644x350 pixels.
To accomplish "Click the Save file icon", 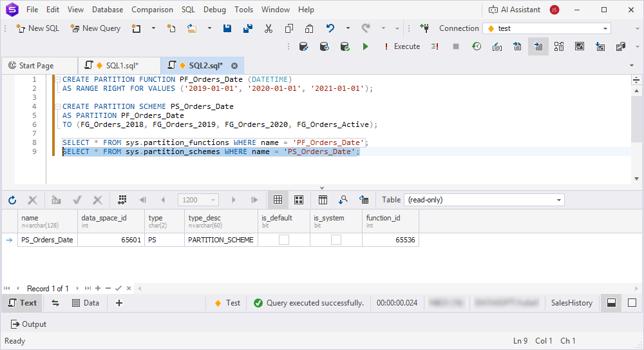I will (x=227, y=28).
